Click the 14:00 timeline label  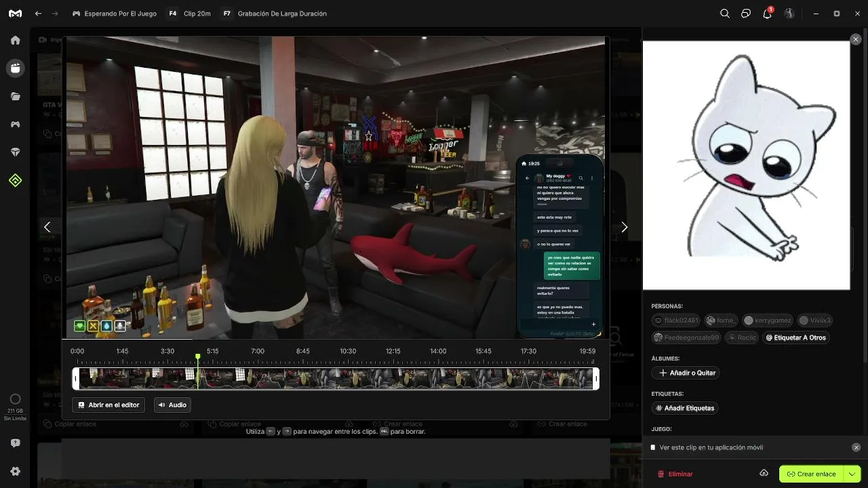tap(438, 351)
